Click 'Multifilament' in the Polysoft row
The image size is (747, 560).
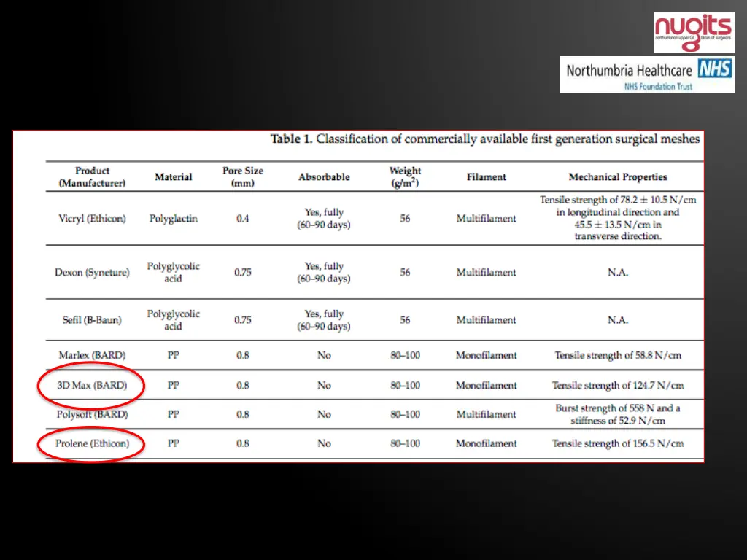pos(486,414)
